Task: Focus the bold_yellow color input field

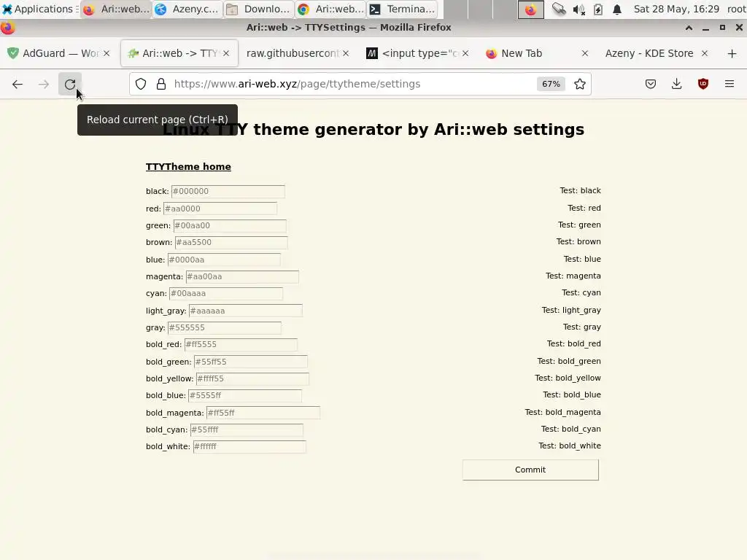Action: point(252,379)
